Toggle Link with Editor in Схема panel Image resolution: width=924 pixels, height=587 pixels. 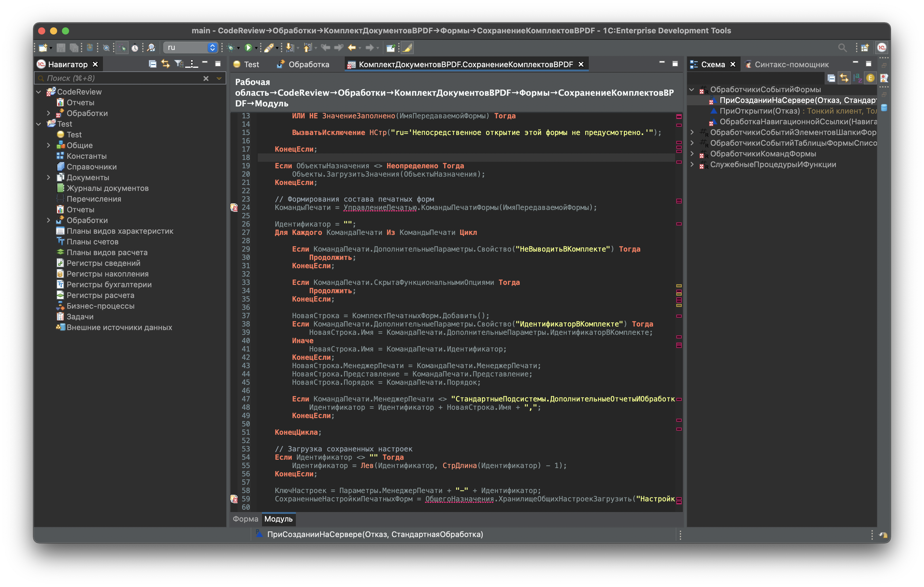click(844, 78)
